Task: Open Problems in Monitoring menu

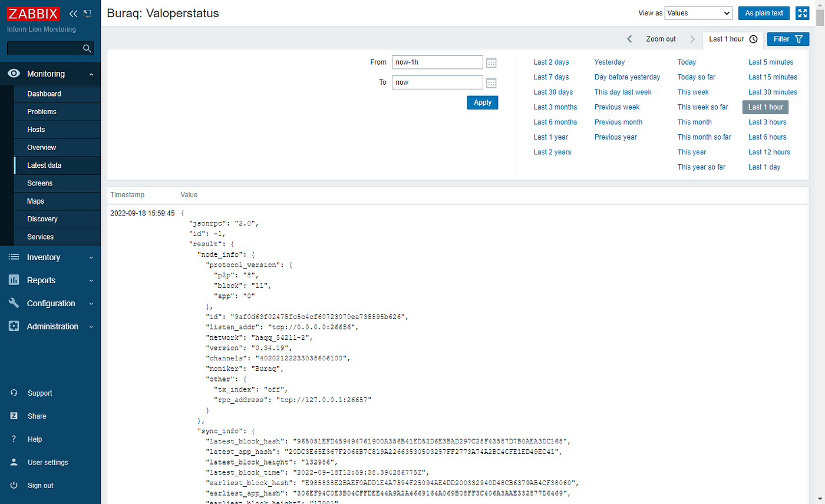Action: [x=57, y=111]
